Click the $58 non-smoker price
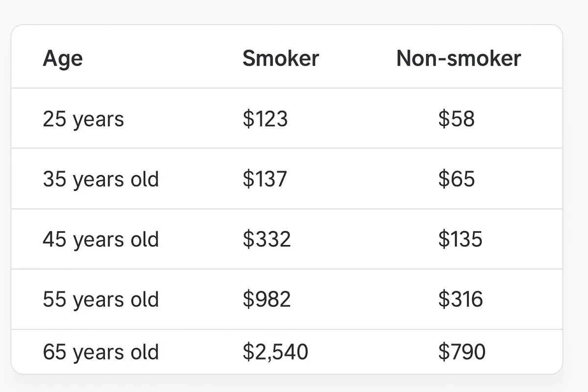588x392 pixels. (456, 119)
